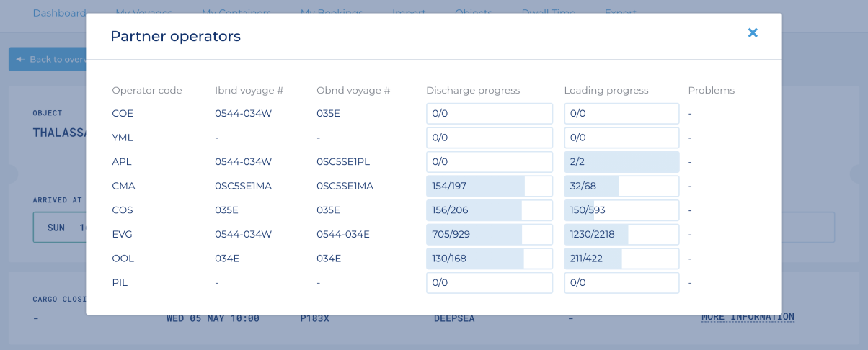Close the Partner operators dialog
The image size is (868, 350).
pos(753,32)
